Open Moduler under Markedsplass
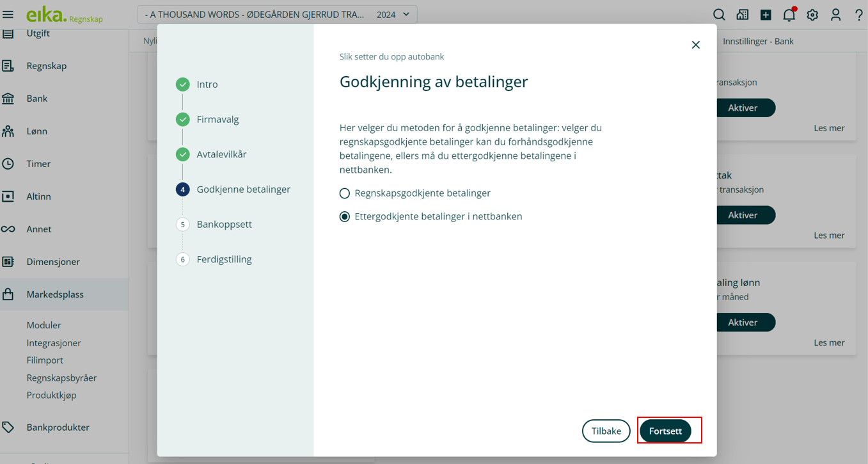Image resolution: width=868 pixels, height=464 pixels. [x=43, y=325]
